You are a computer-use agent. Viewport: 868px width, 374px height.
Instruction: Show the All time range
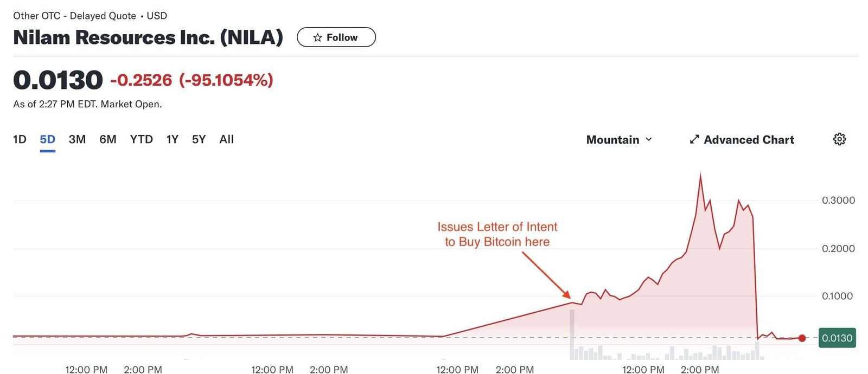point(226,139)
